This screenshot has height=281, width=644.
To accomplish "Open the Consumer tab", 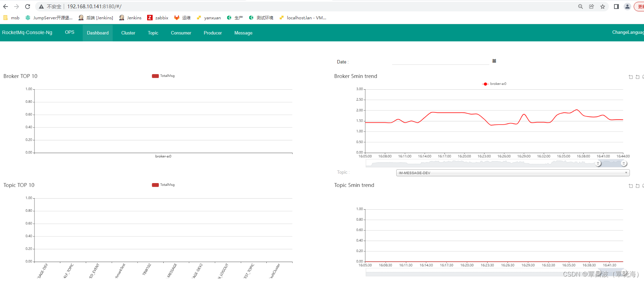I will pos(181,33).
